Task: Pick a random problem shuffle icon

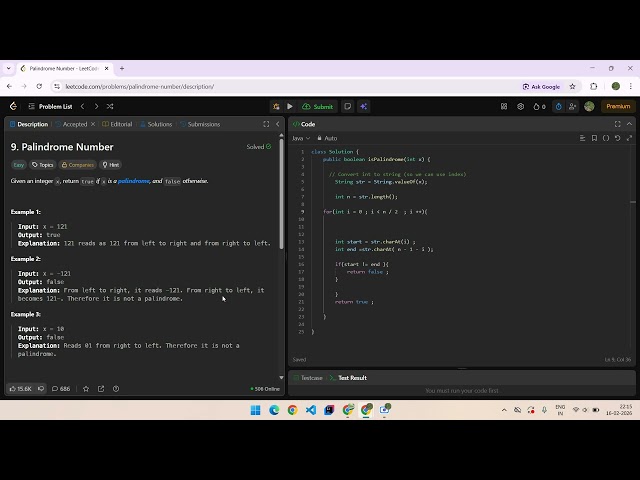Action: coord(110,107)
